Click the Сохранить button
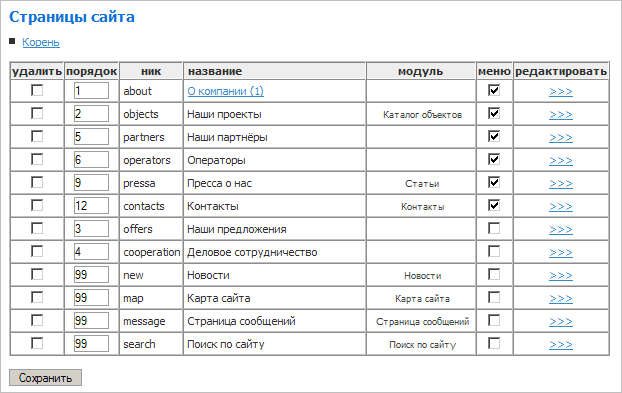The height and width of the screenshot is (393, 622). [45, 378]
